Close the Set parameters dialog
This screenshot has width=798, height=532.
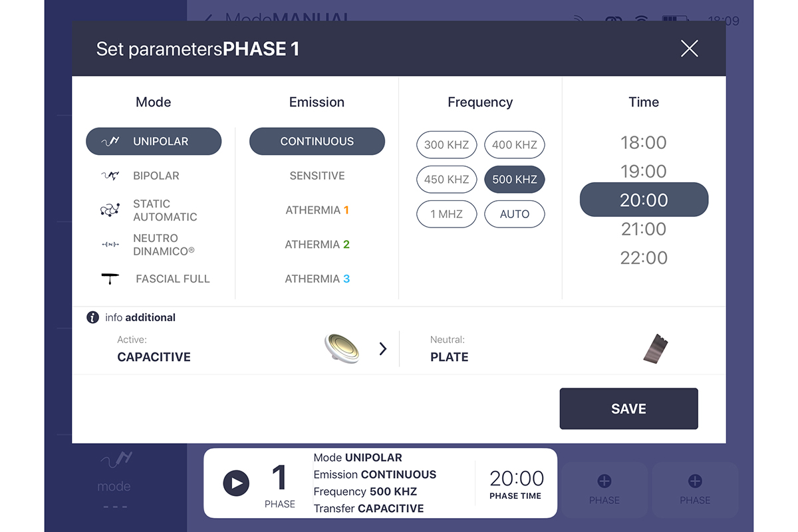point(690,48)
